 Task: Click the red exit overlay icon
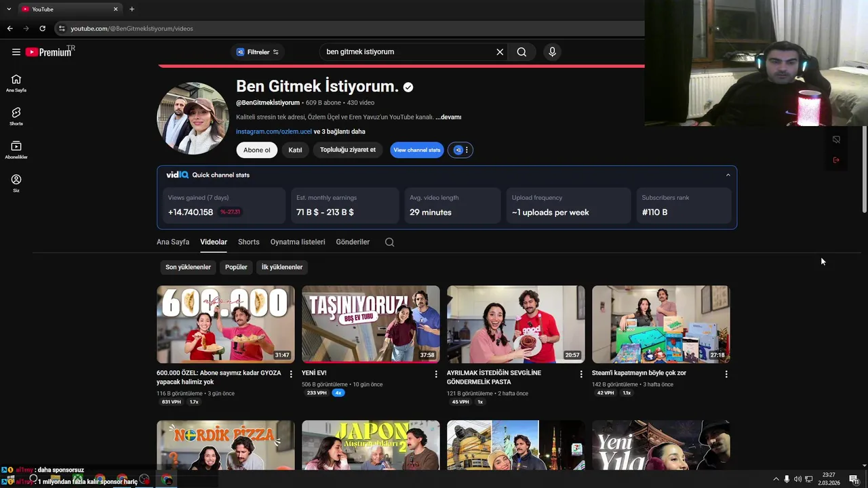(836, 160)
